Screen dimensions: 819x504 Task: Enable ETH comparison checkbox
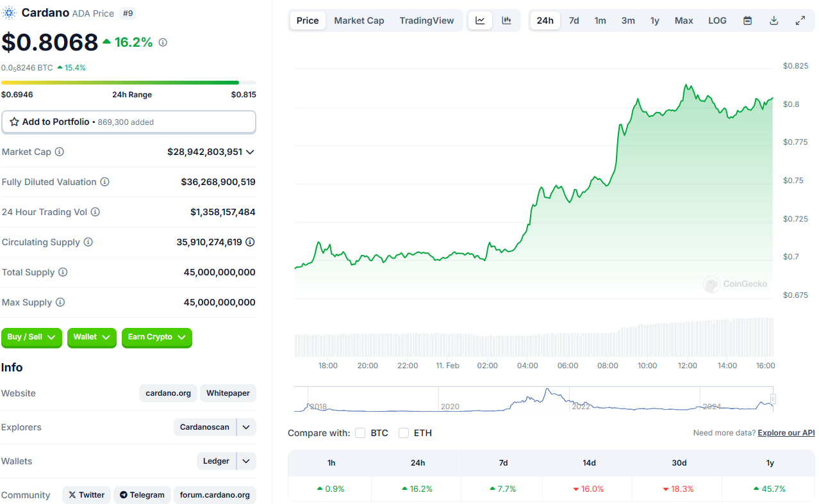tap(404, 433)
